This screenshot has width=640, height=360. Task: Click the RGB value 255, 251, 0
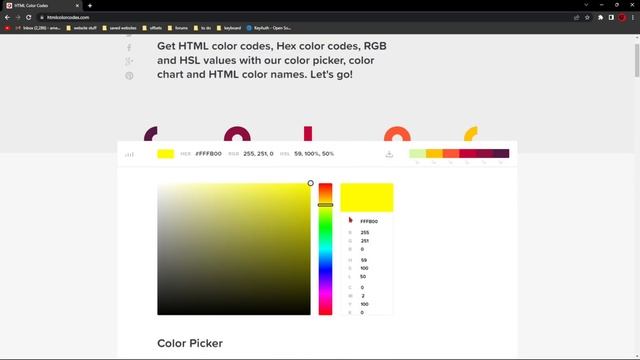258,154
